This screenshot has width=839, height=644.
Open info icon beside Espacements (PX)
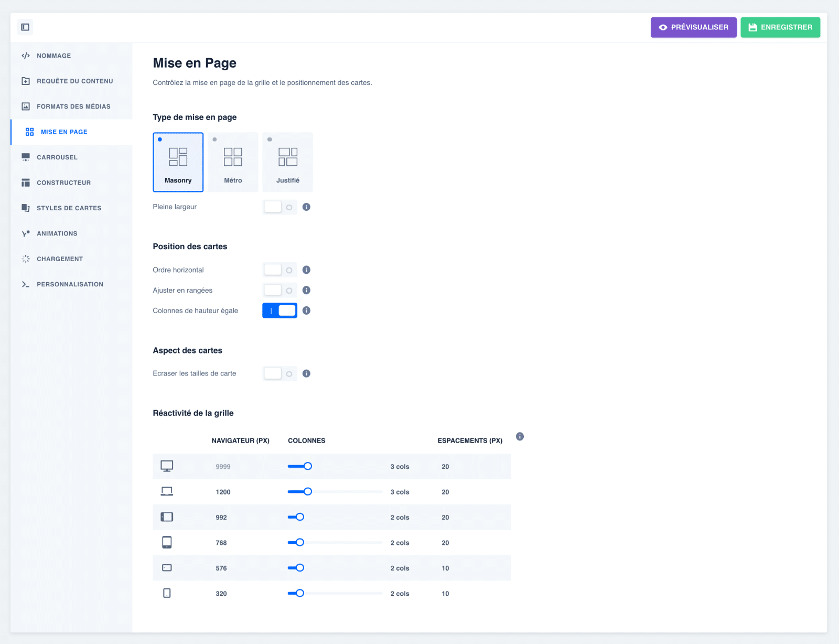520,437
